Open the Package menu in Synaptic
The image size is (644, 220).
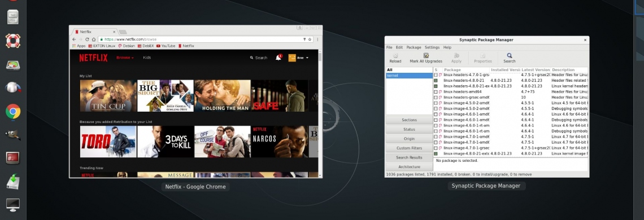point(414,47)
